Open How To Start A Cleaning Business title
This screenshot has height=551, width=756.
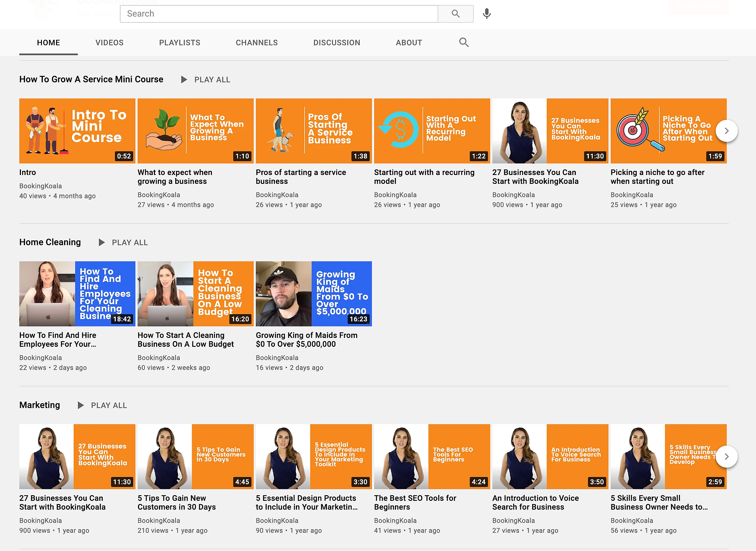(x=185, y=339)
